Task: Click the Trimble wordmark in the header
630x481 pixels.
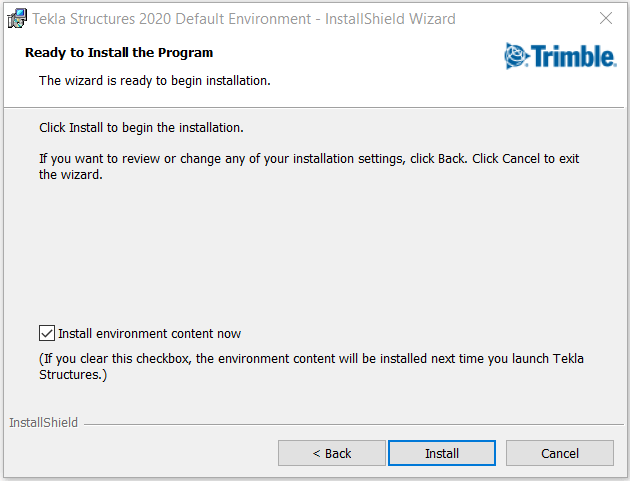Action: pyautogui.click(x=574, y=56)
